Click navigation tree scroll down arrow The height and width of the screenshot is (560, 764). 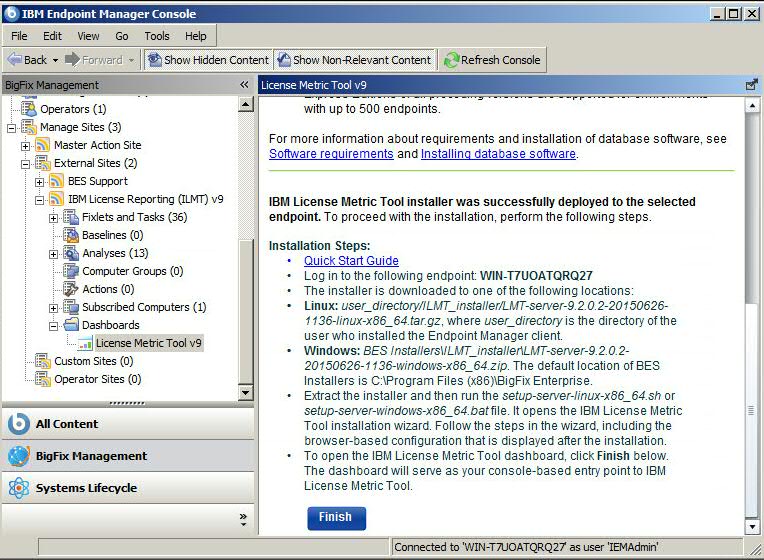[x=246, y=392]
